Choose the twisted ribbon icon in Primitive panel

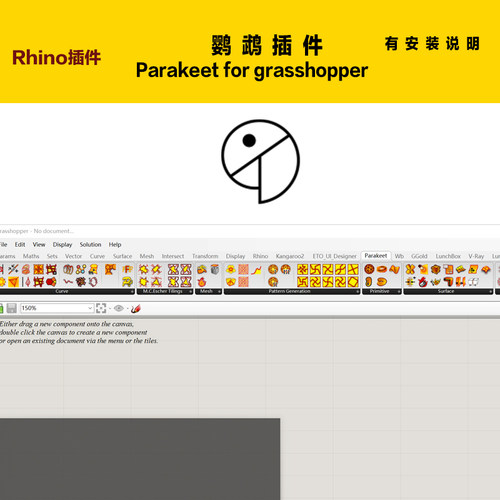pyautogui.click(x=394, y=269)
